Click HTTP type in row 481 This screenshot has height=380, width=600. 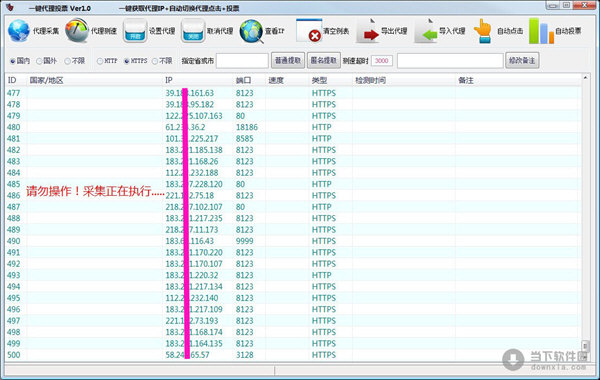tap(321, 139)
